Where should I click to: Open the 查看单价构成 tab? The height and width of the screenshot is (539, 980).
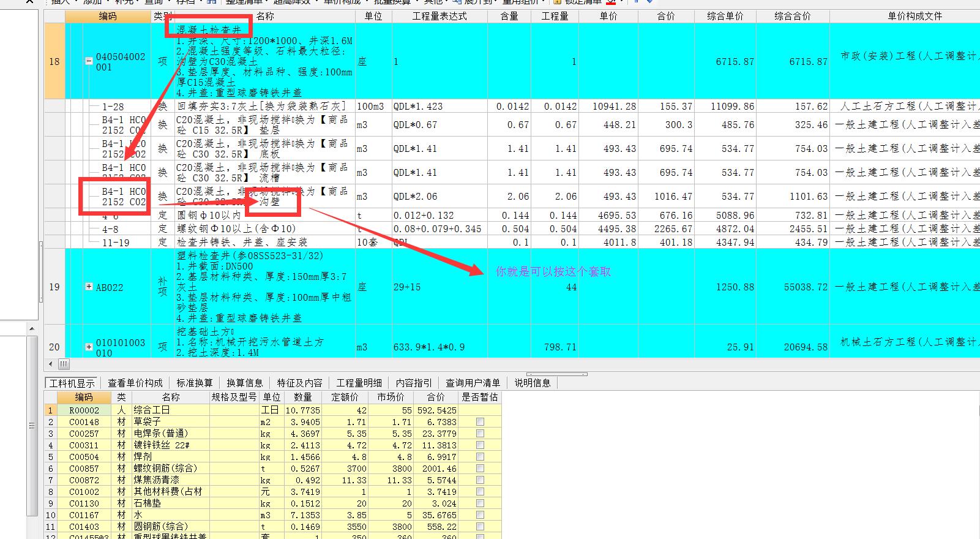135,383
